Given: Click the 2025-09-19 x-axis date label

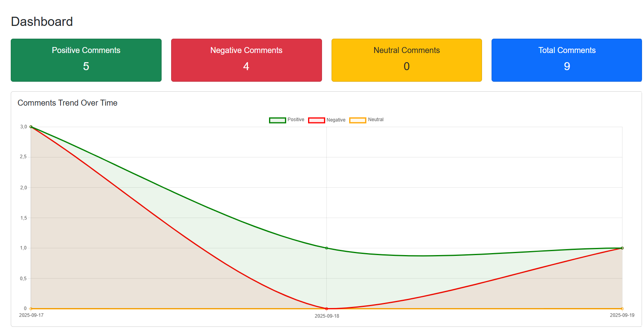Looking at the screenshot, I should pos(622,315).
